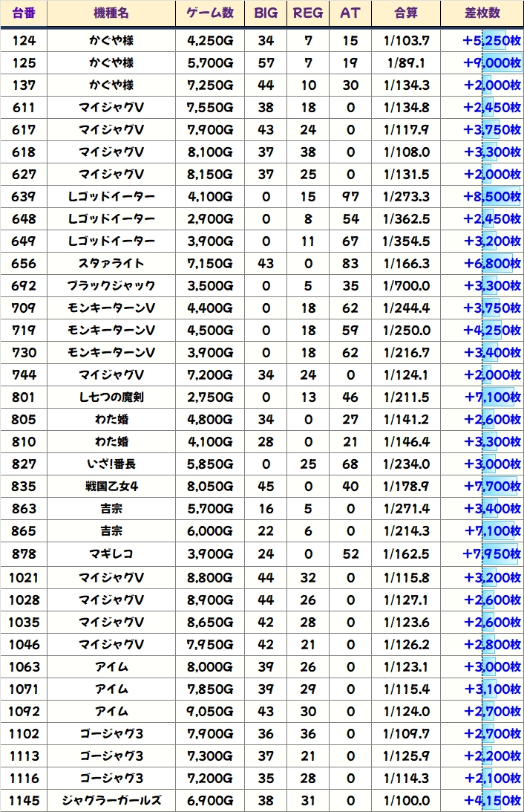Select machine number 1021 cell
The width and height of the screenshot is (524, 812).
(x=24, y=577)
